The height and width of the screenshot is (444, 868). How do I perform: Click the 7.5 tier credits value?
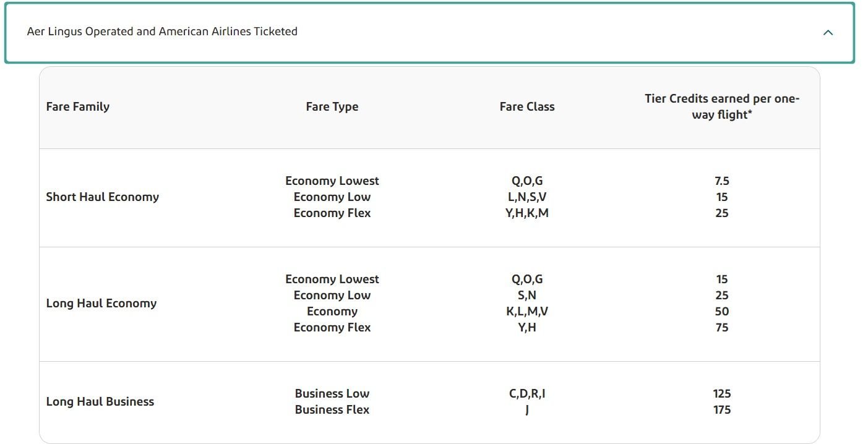click(721, 181)
